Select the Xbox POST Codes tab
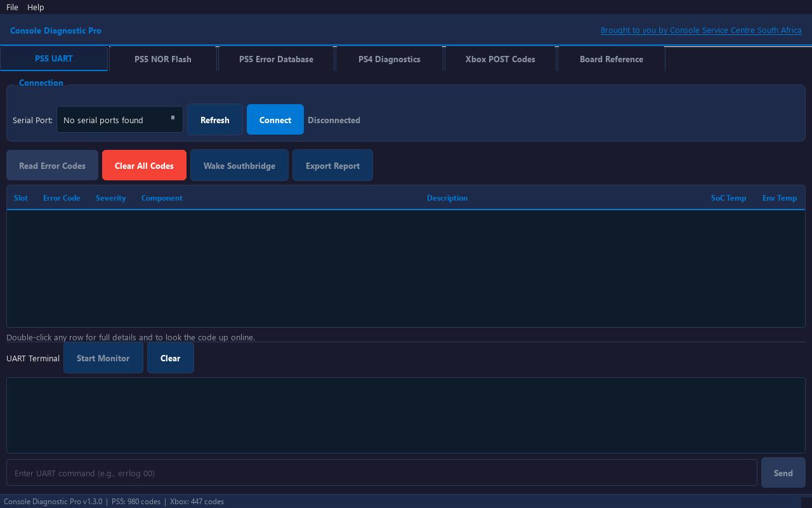The height and width of the screenshot is (508, 812). pyautogui.click(x=501, y=59)
